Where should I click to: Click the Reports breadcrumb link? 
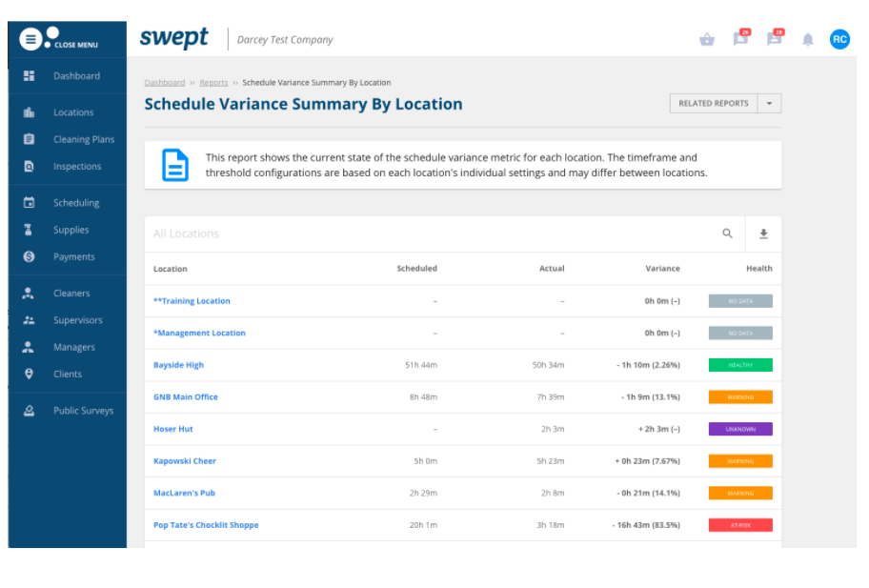click(213, 83)
